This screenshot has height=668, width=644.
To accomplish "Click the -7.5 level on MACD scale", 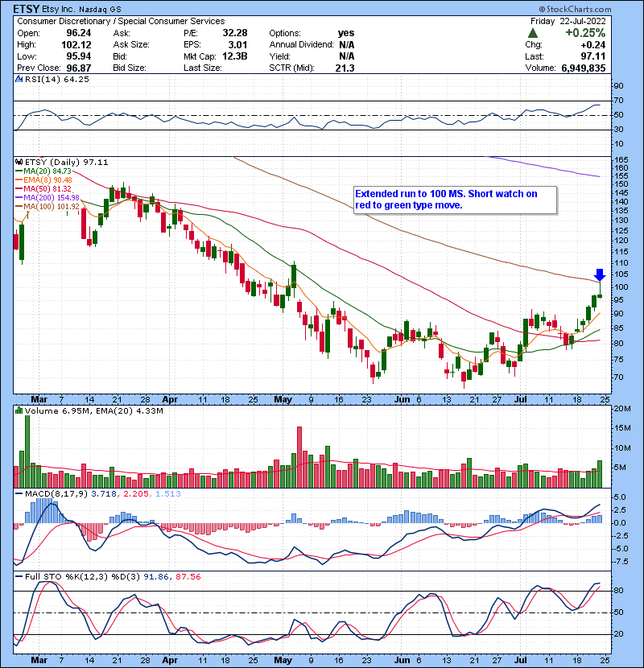I will click(619, 562).
